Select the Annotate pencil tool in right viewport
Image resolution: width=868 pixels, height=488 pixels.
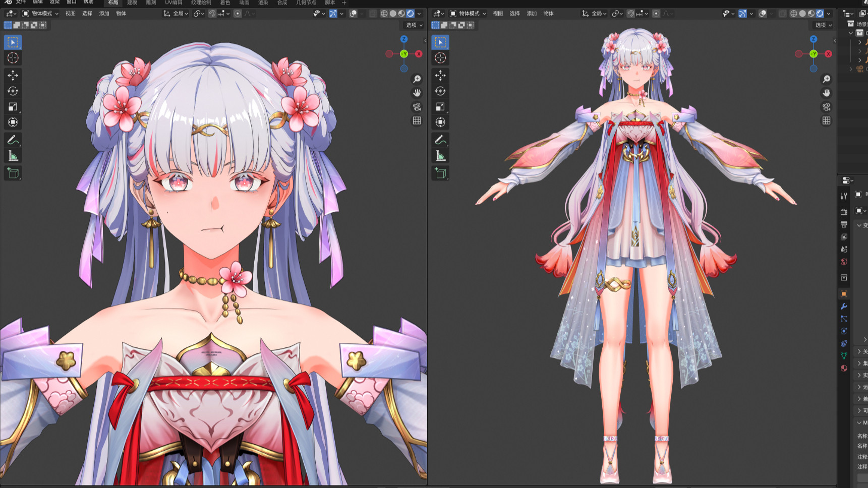440,140
